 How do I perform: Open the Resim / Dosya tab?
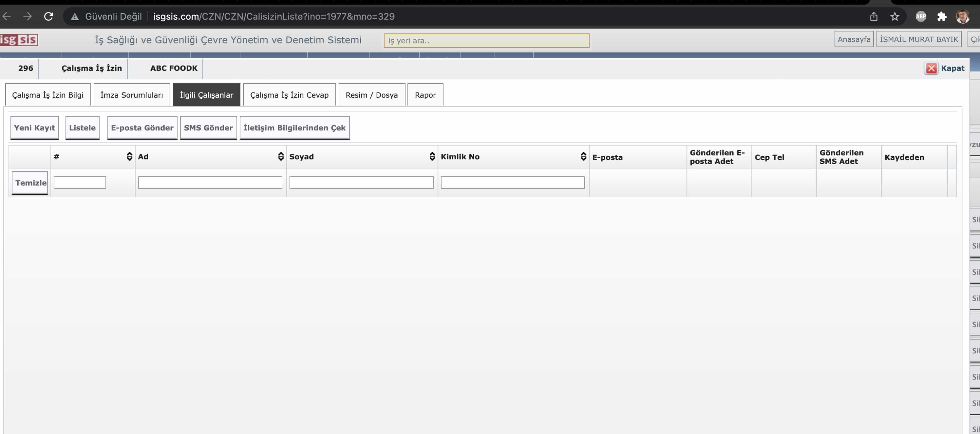pyautogui.click(x=371, y=95)
